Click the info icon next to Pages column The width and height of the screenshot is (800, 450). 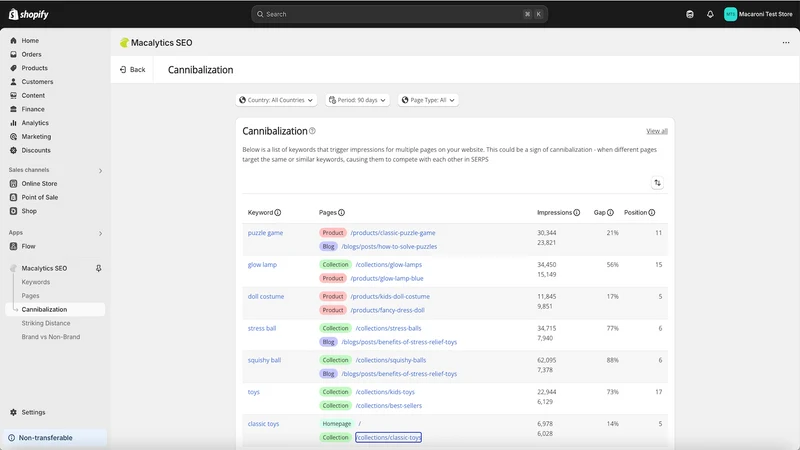click(x=341, y=213)
